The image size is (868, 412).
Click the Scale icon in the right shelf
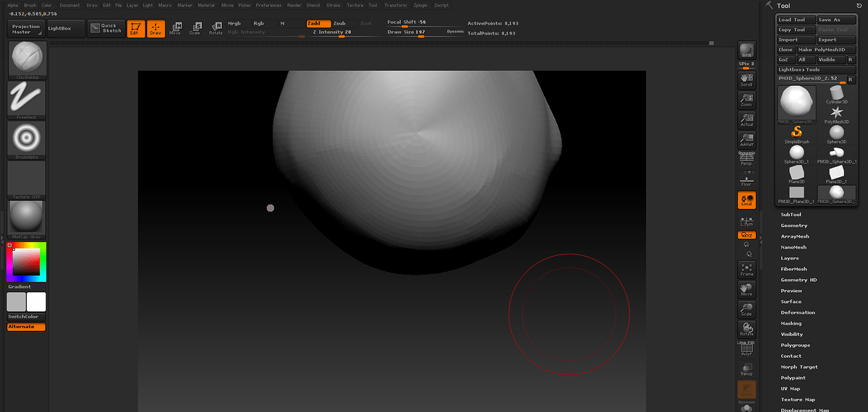coord(746,309)
